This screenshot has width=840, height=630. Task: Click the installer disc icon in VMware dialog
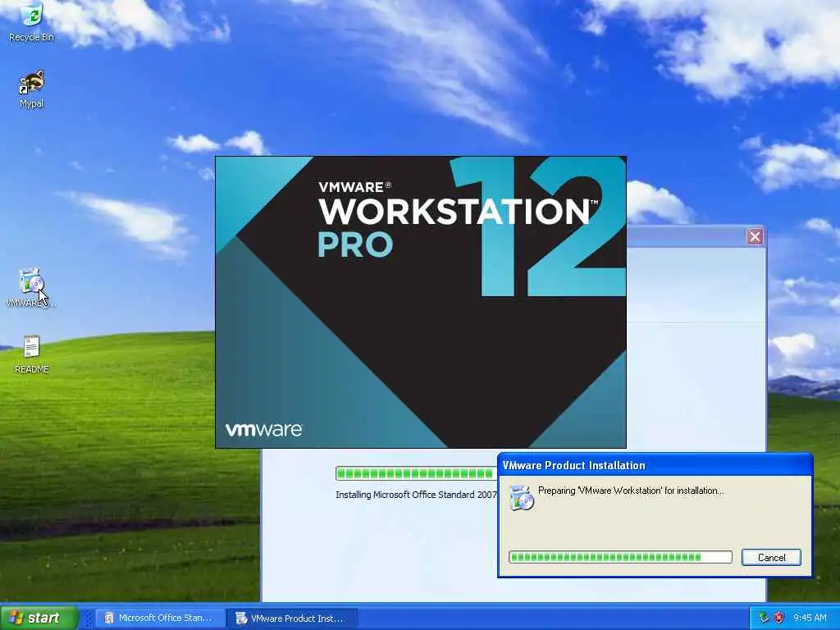coord(521,498)
